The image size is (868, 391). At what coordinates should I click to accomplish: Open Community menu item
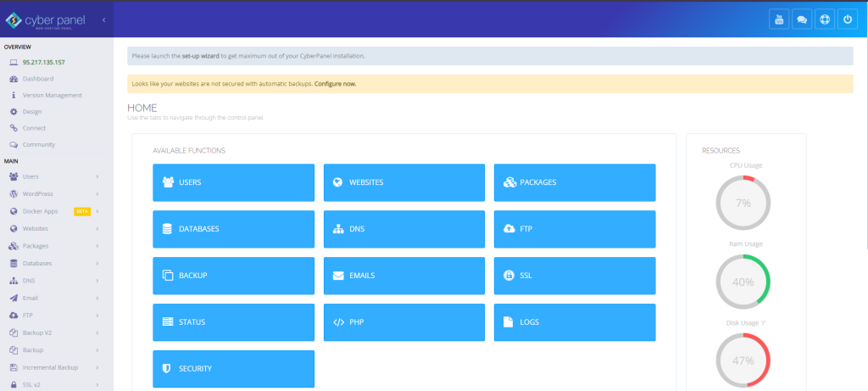tap(39, 144)
